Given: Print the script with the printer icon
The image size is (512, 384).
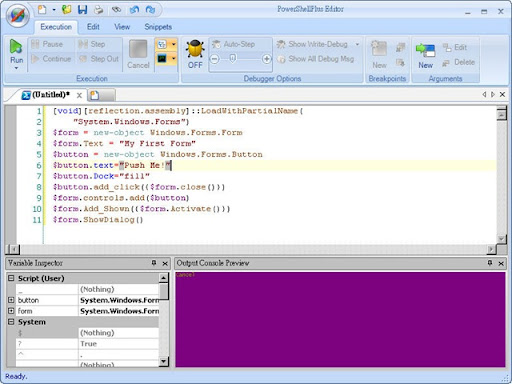Looking at the screenshot, I should pos(99,10).
